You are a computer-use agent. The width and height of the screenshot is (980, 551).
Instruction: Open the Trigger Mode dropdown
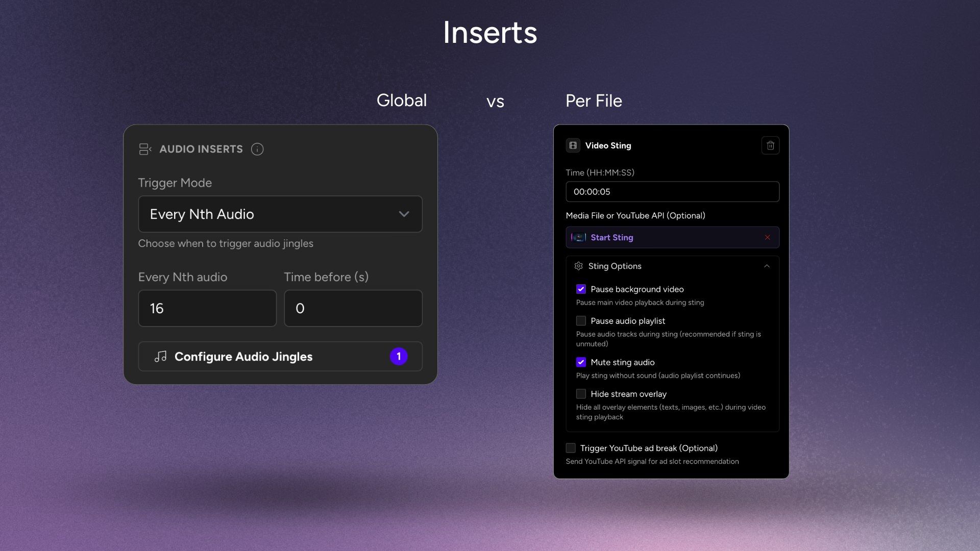(x=280, y=214)
